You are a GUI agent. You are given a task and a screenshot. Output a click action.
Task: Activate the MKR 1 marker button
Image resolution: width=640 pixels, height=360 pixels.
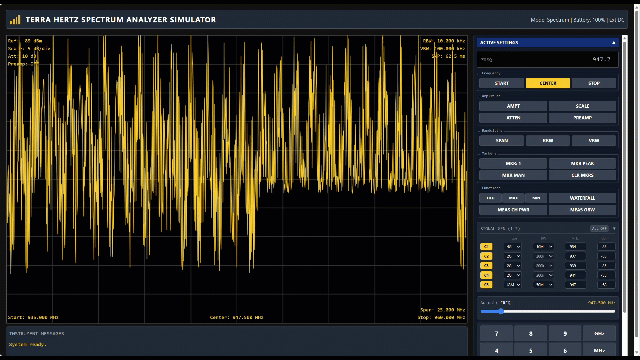(513, 164)
